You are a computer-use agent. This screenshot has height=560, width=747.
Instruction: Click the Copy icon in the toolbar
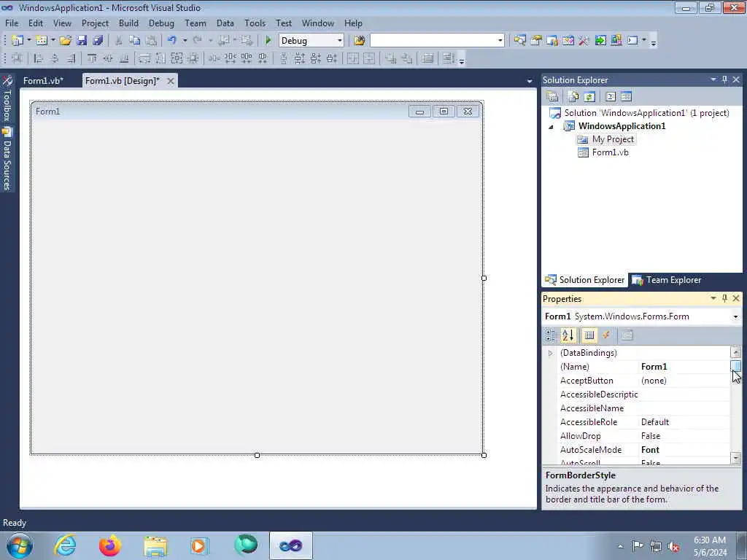[x=135, y=41]
